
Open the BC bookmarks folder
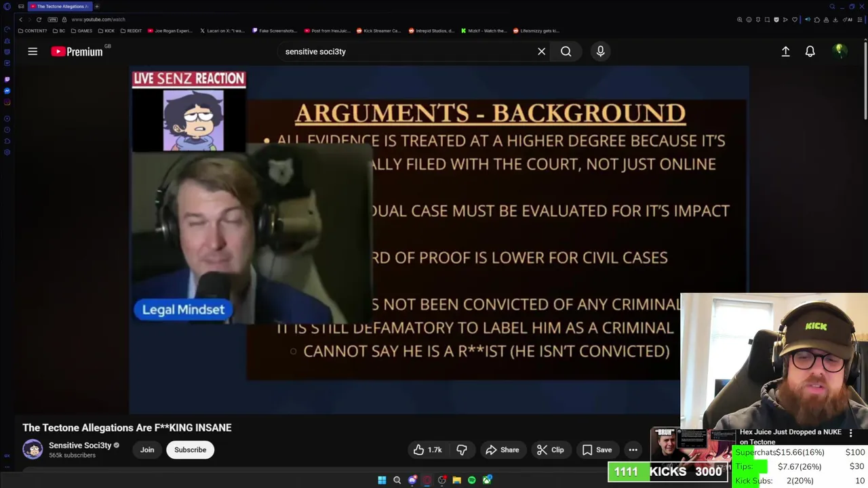[x=58, y=30]
